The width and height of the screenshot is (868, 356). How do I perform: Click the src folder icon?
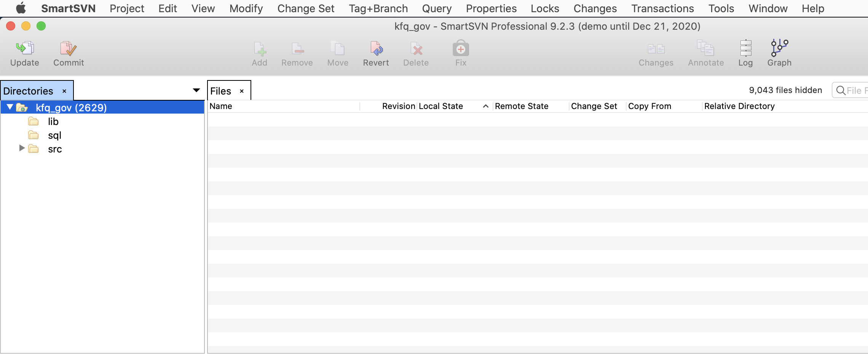coord(34,149)
